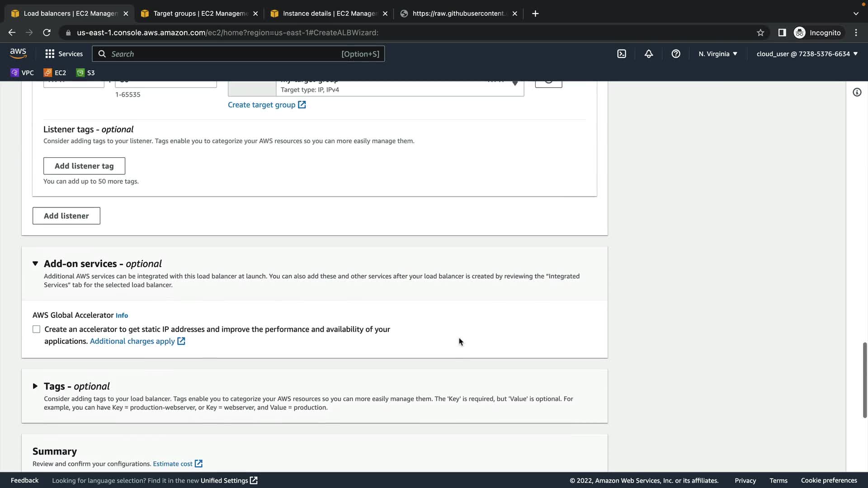Click the info panel icon at right edge
Image resolution: width=868 pixels, height=488 pixels.
[x=857, y=92]
